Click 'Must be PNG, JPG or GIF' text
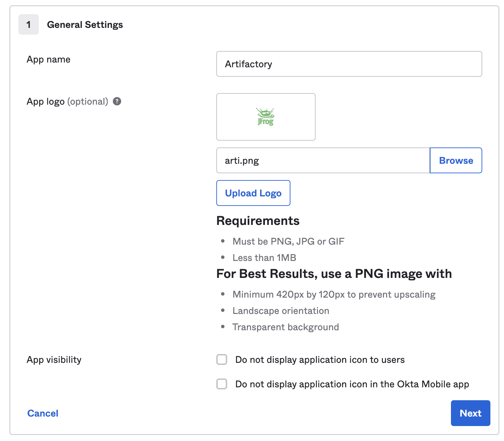The image size is (504, 441). click(288, 242)
